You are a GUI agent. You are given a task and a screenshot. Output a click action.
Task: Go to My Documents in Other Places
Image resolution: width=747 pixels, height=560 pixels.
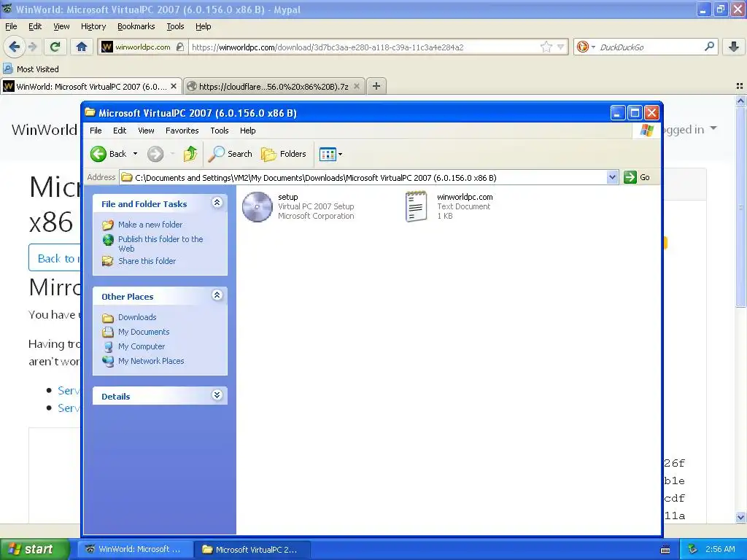pyautogui.click(x=144, y=332)
